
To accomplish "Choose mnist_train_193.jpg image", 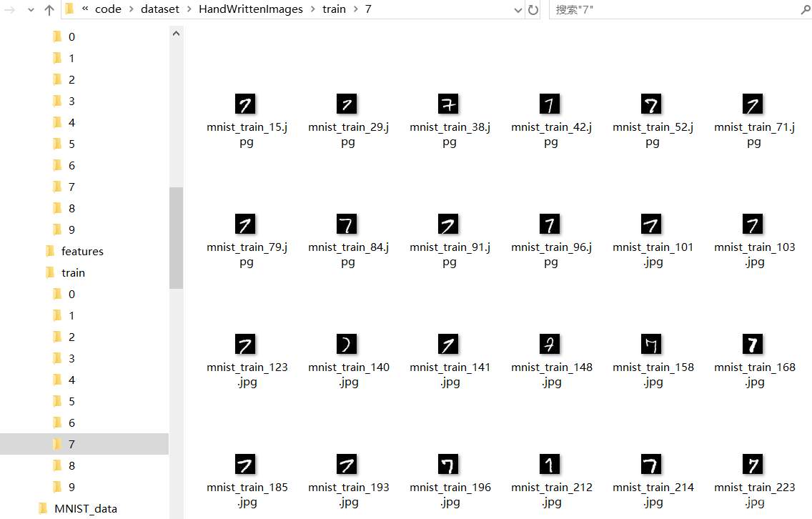I will [347, 465].
